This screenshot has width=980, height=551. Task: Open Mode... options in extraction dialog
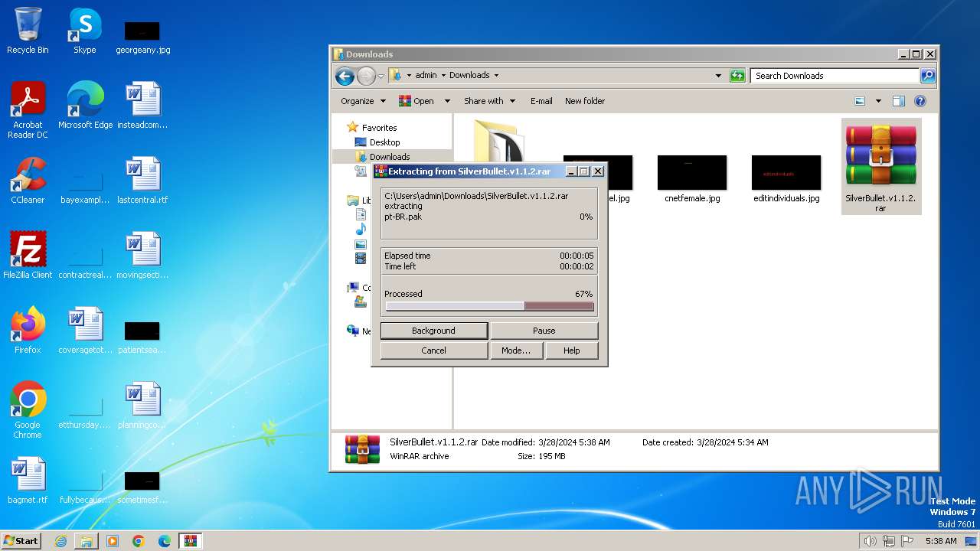515,350
